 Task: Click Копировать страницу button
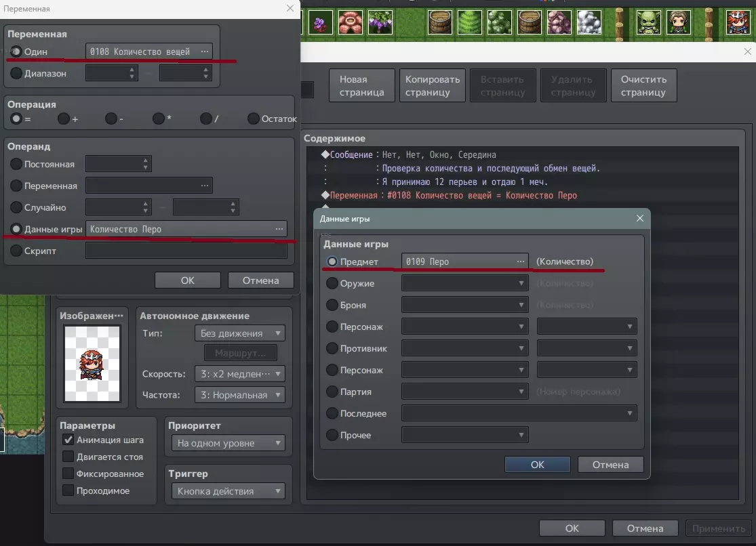pyautogui.click(x=432, y=85)
